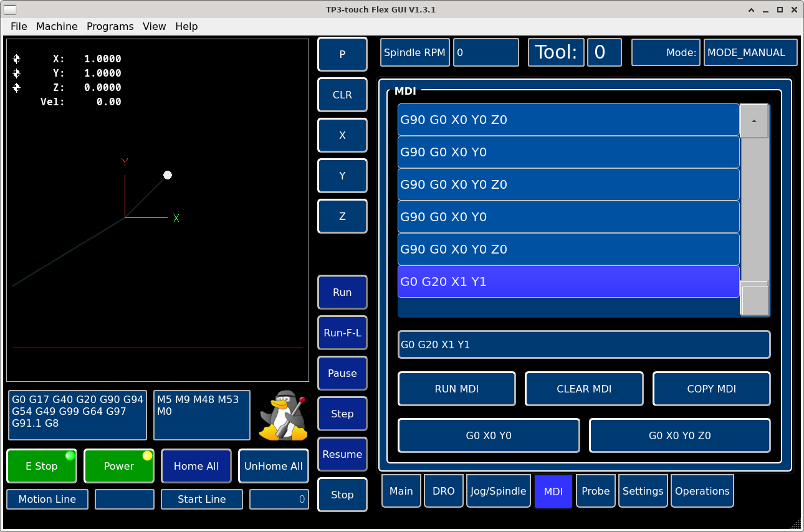Clear the plot with CLR button
This screenshot has height=532, width=804.
pyautogui.click(x=342, y=95)
